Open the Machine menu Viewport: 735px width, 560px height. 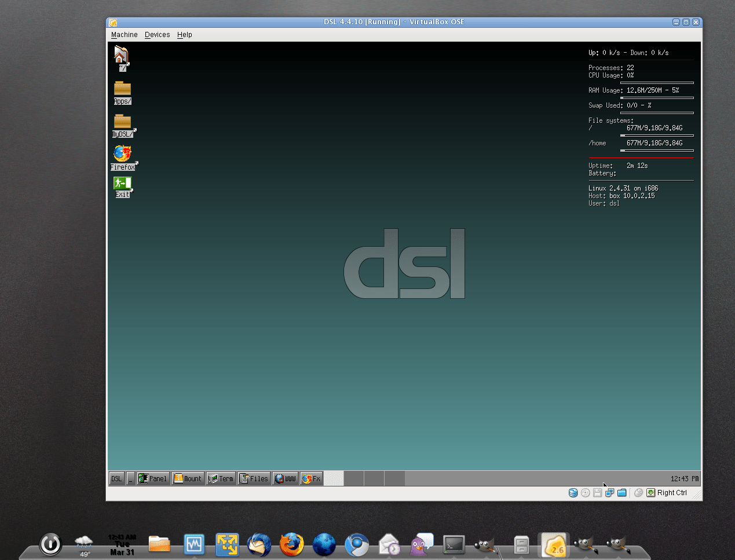coord(125,35)
